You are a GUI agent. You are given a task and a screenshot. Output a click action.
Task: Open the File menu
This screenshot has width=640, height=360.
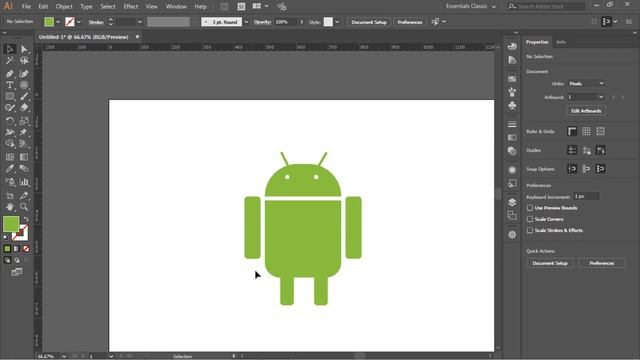click(26, 7)
